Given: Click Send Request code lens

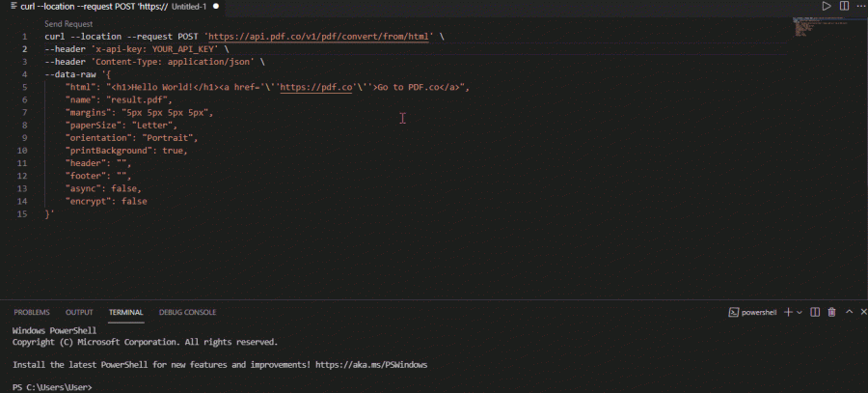Looking at the screenshot, I should coord(68,24).
